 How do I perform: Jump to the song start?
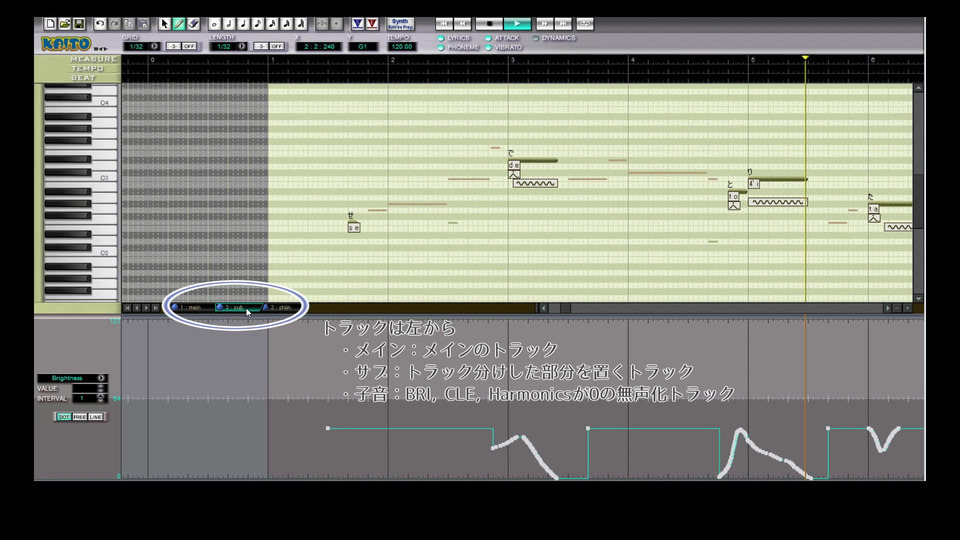(x=444, y=24)
